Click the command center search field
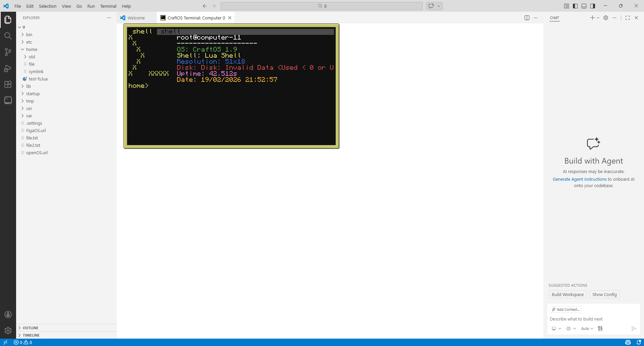 [322, 6]
